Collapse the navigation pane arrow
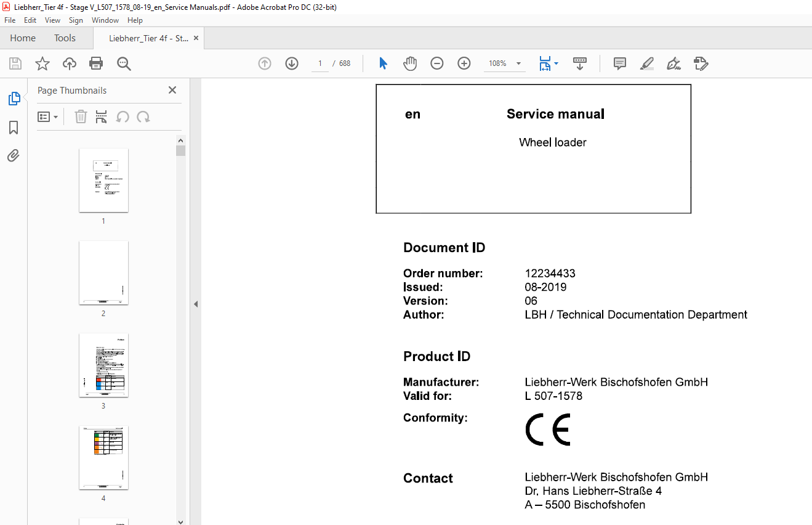This screenshot has height=525, width=812. tap(196, 304)
